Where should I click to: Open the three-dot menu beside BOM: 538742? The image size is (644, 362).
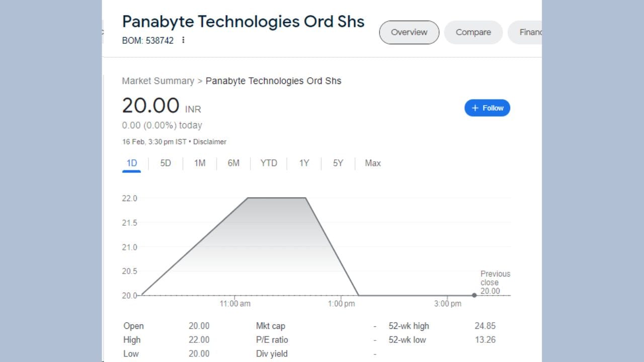(183, 40)
